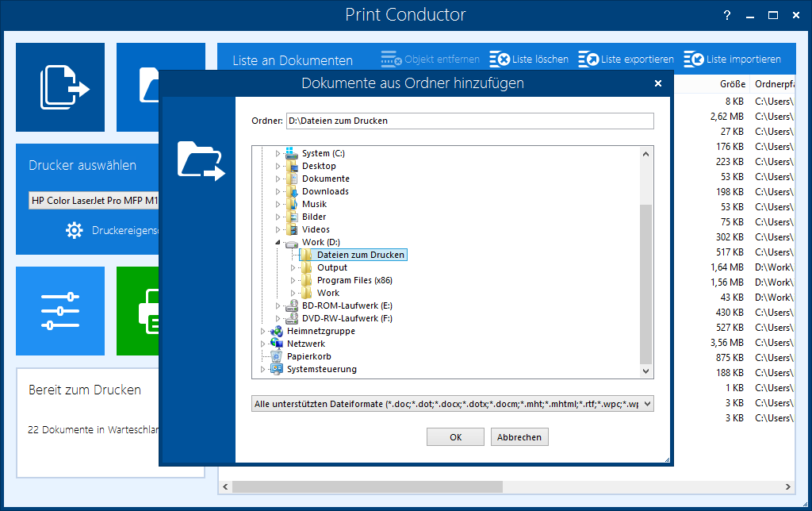
Task: Click the Add Documents tile icon
Action: pyautogui.click(x=60, y=87)
